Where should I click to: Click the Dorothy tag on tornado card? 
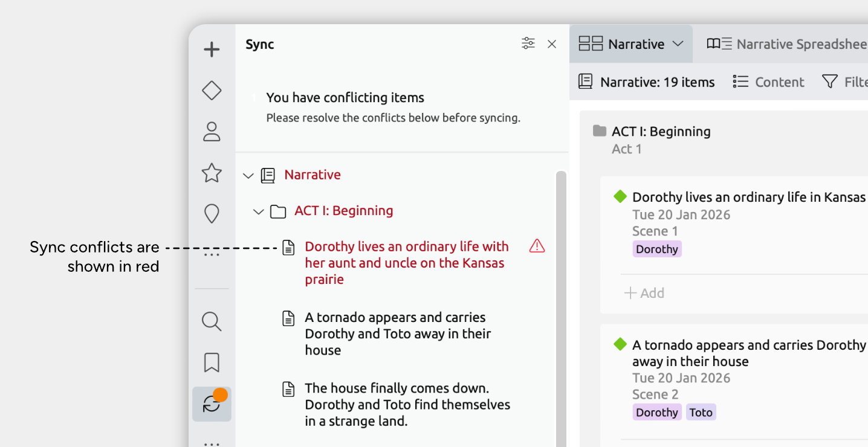point(657,412)
